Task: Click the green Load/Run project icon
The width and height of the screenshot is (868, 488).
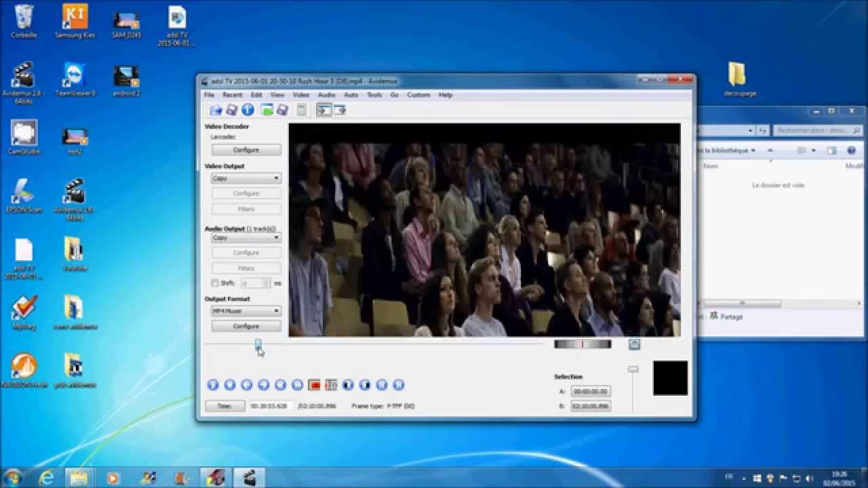Action: (267, 110)
